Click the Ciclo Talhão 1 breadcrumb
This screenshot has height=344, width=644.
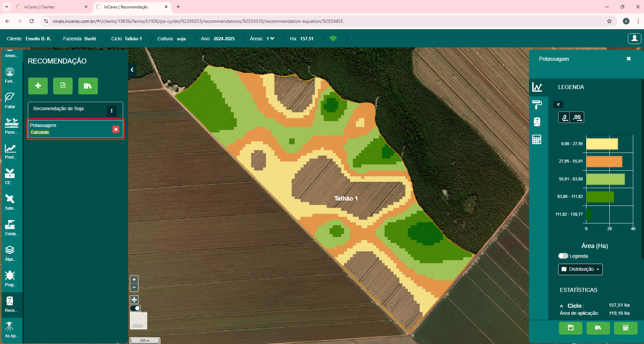pyautogui.click(x=126, y=39)
